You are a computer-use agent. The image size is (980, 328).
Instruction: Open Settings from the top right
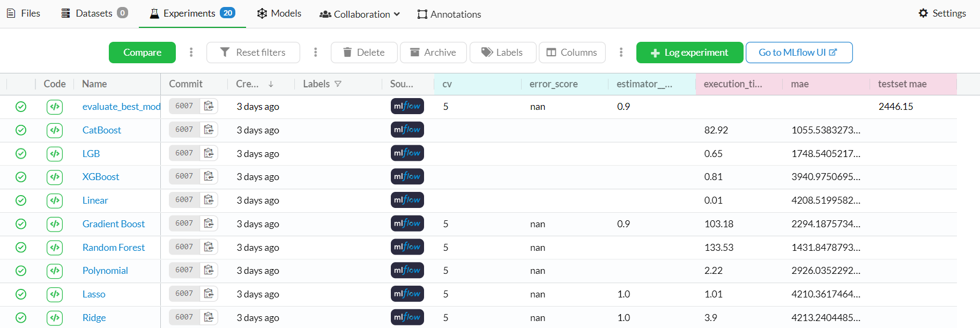pos(942,13)
